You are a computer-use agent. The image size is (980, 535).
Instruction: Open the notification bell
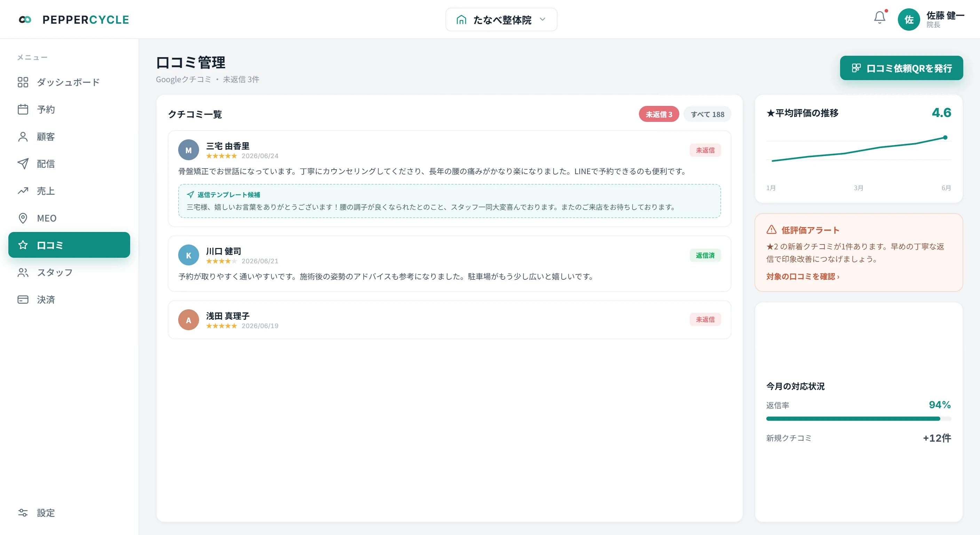pyautogui.click(x=879, y=17)
